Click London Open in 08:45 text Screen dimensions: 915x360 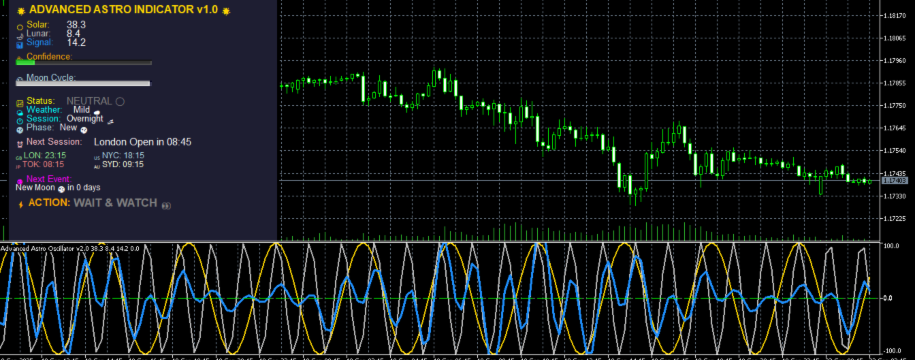(x=142, y=142)
